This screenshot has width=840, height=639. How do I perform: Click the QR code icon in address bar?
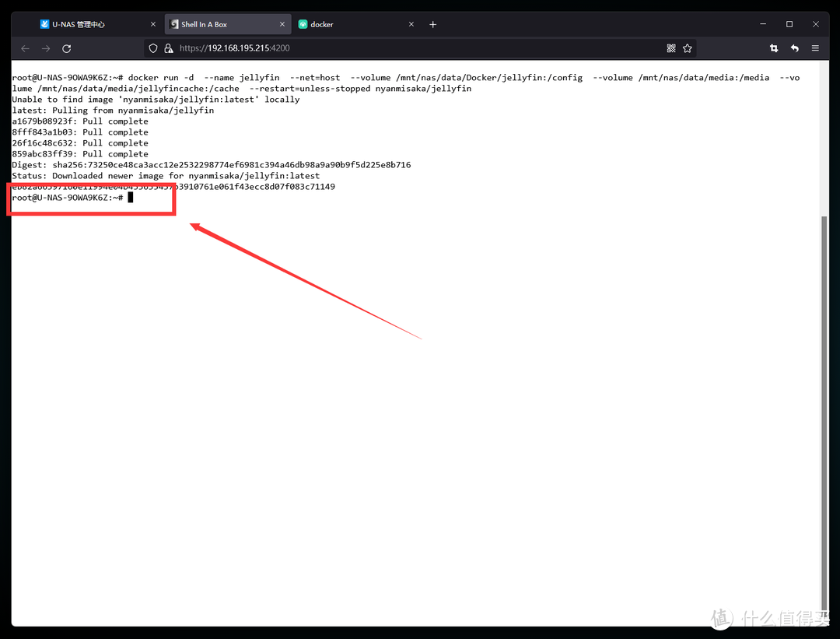pyautogui.click(x=671, y=48)
